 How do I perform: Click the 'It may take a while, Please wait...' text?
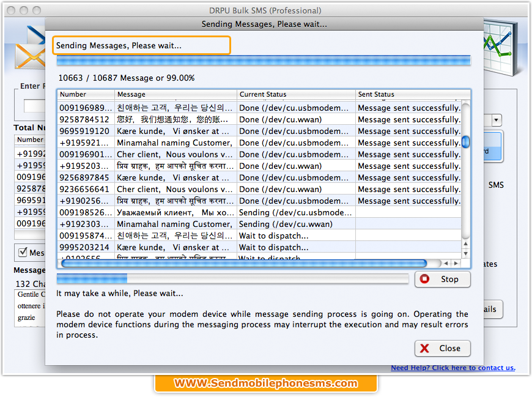click(119, 293)
